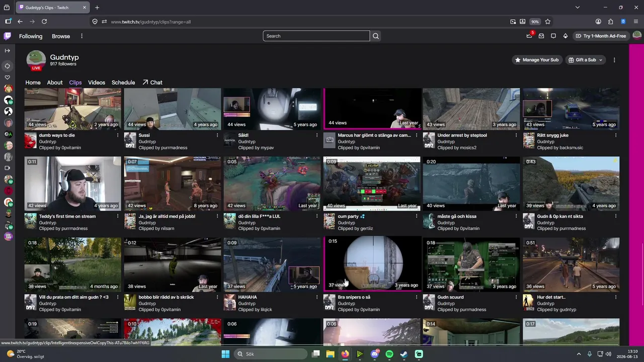Screen dimensions: 644x362
Task: Open more options for 'dumb ways to die' clip
Action: 118,135
